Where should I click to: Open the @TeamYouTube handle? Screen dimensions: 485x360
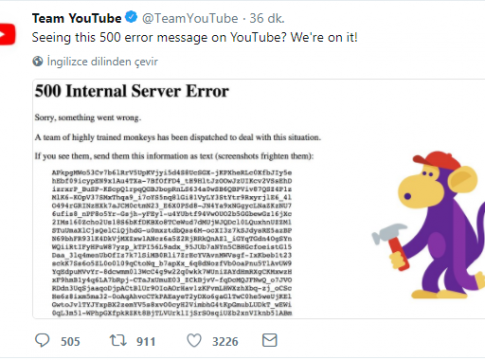190,18
